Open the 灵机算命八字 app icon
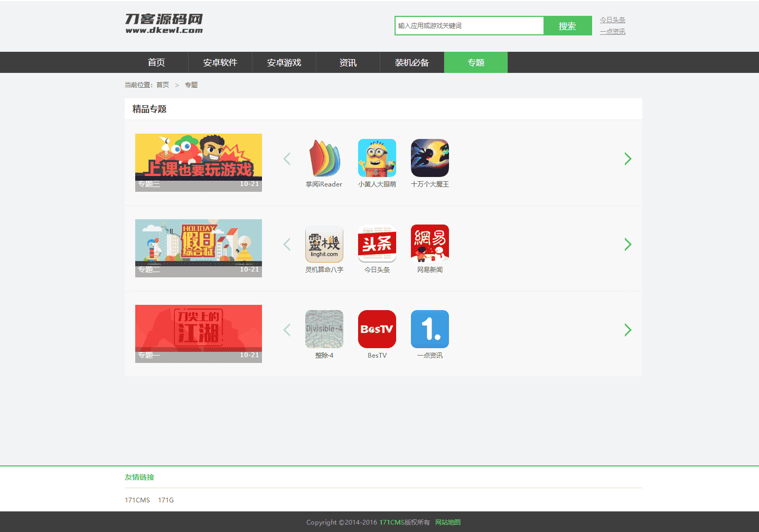Image resolution: width=759 pixels, height=532 pixels. point(324,244)
